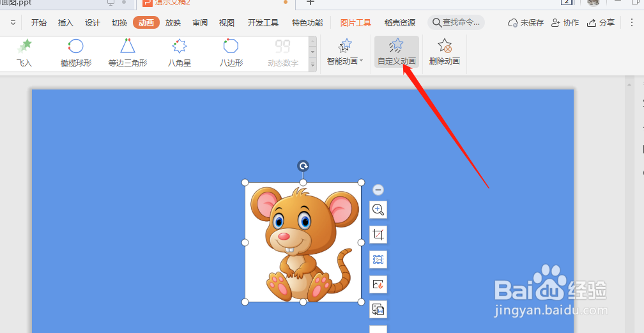Viewport: 644px width, 333px height.
Task: Select the crop tool beside the picture
Action: [378, 235]
